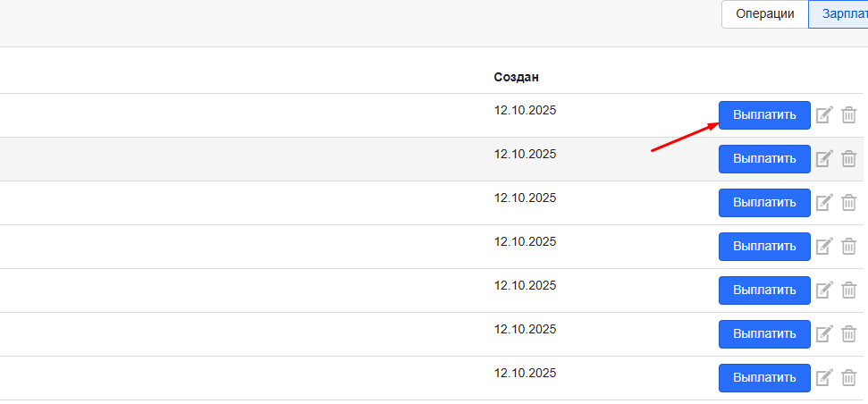
Task: Click the edit pencil in fourth row
Action: coord(824,247)
